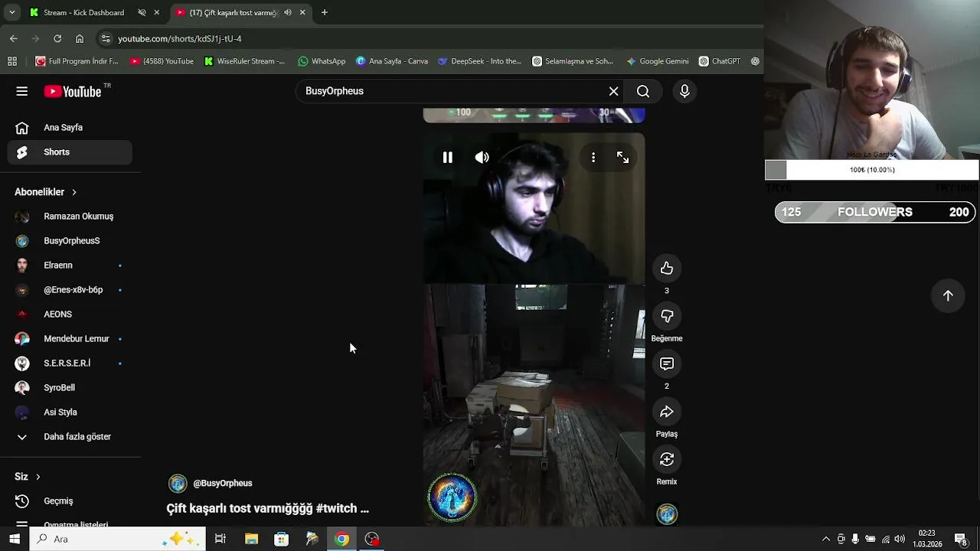
Task: Open the Google Gemini bookmark
Action: pos(657,61)
